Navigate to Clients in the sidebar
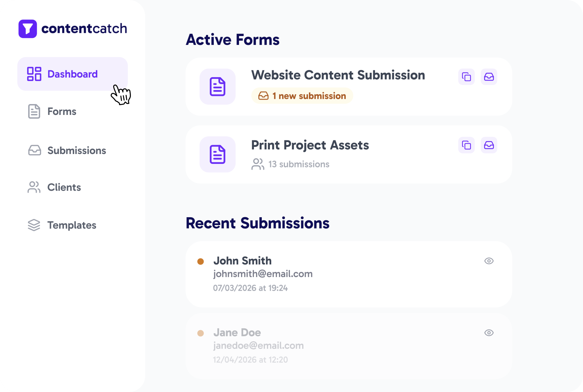The width and height of the screenshot is (583, 392). tap(64, 187)
